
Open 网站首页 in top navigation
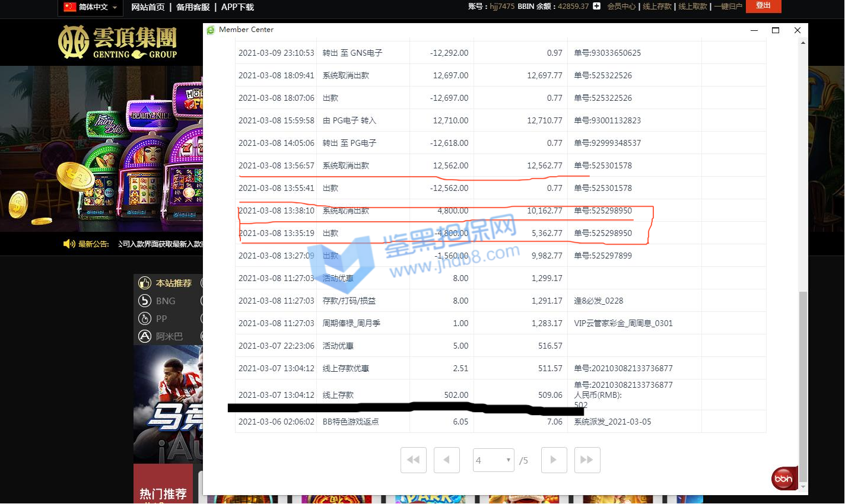(x=148, y=7)
